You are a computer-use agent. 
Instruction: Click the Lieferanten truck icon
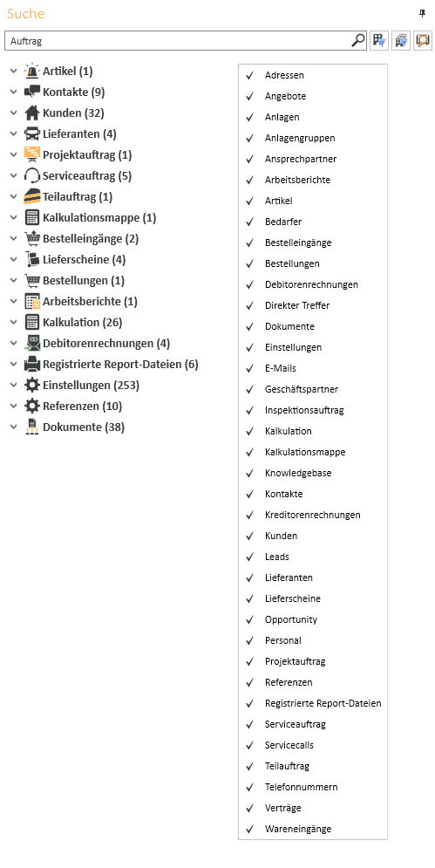[32, 134]
